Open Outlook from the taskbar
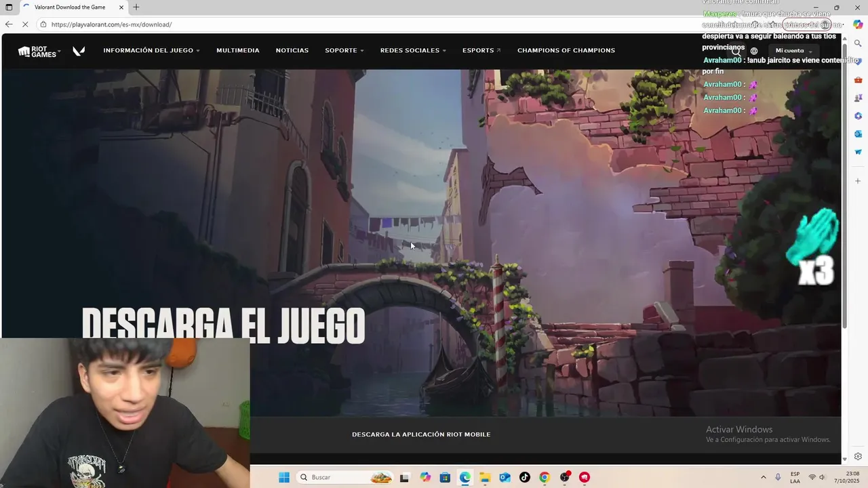 505,477
